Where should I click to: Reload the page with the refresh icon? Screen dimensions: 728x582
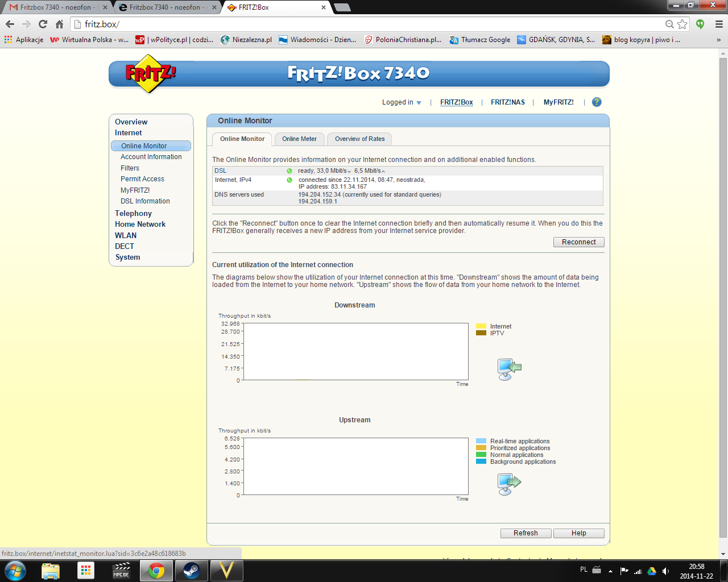tap(43, 24)
